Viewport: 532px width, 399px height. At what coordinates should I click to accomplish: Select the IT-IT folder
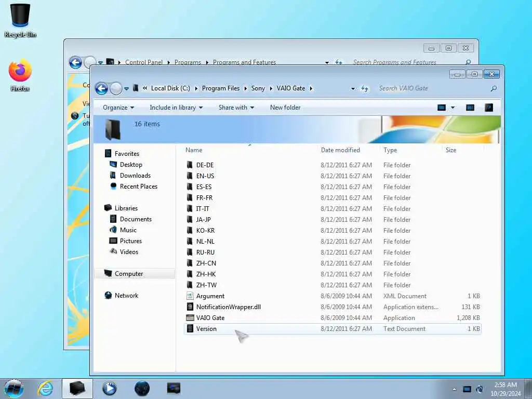[x=203, y=209]
